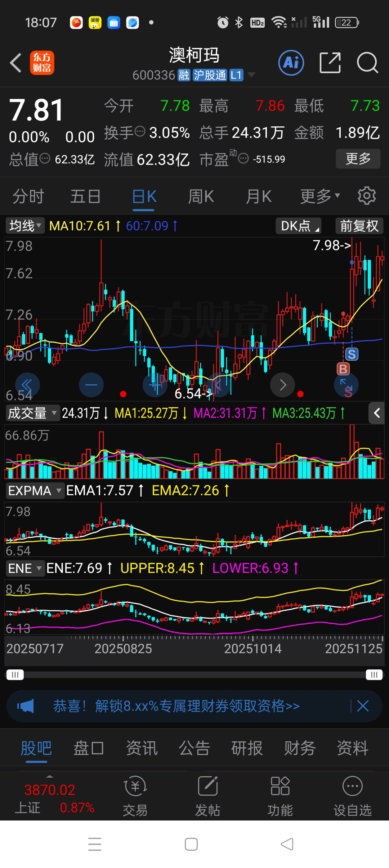The image size is (389, 868).
Task: Tap the 7.81 current price
Action: click(36, 110)
